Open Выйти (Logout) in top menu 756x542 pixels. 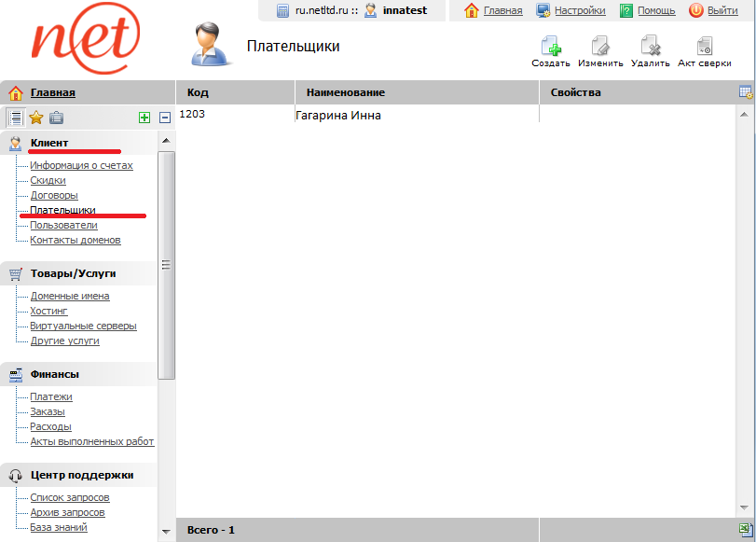coord(722,11)
